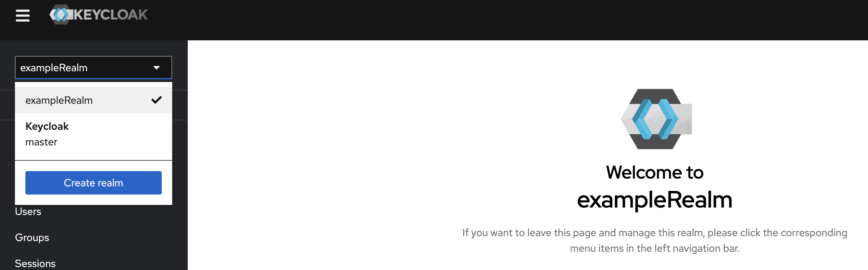
Task: Open the Sessions sidebar page
Action: point(35,263)
